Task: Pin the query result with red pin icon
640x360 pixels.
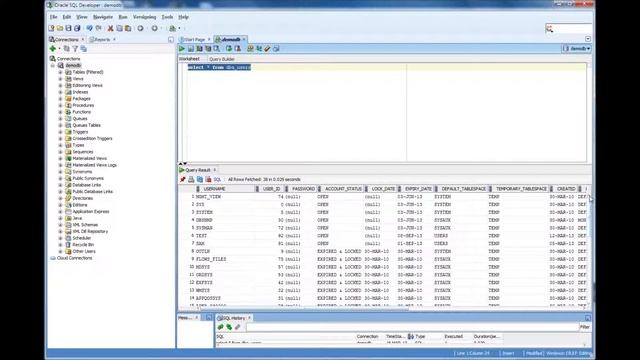Action: (182, 179)
